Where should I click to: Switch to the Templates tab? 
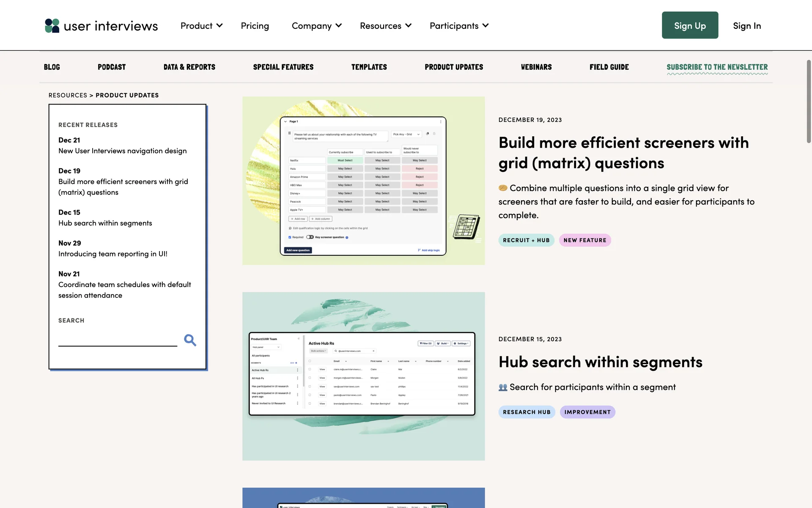coord(369,67)
